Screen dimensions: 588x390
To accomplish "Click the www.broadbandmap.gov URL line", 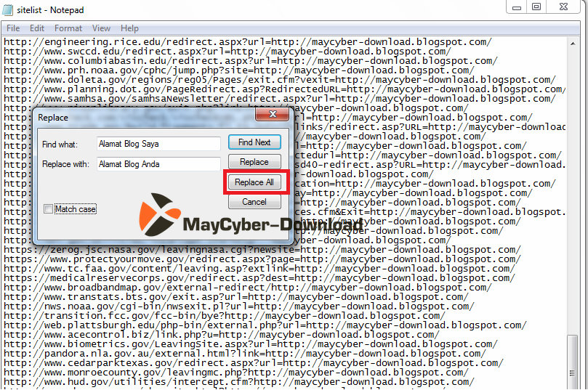I will [248, 288].
